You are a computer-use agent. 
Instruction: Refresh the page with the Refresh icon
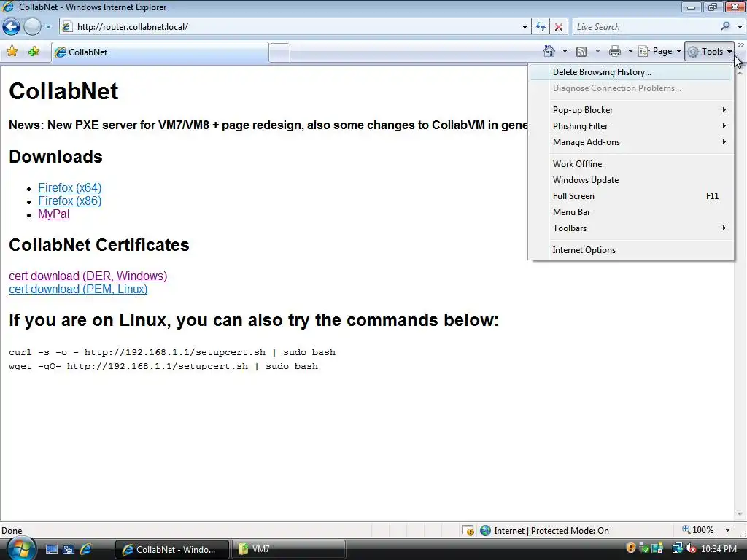[541, 27]
